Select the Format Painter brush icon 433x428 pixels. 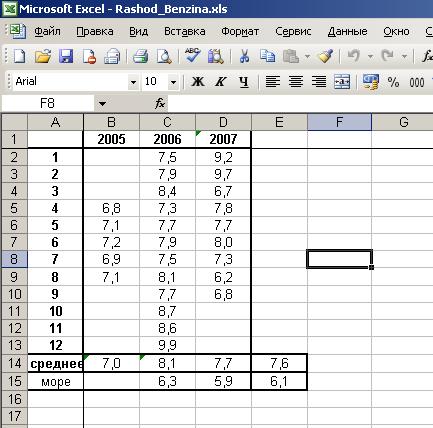326,56
